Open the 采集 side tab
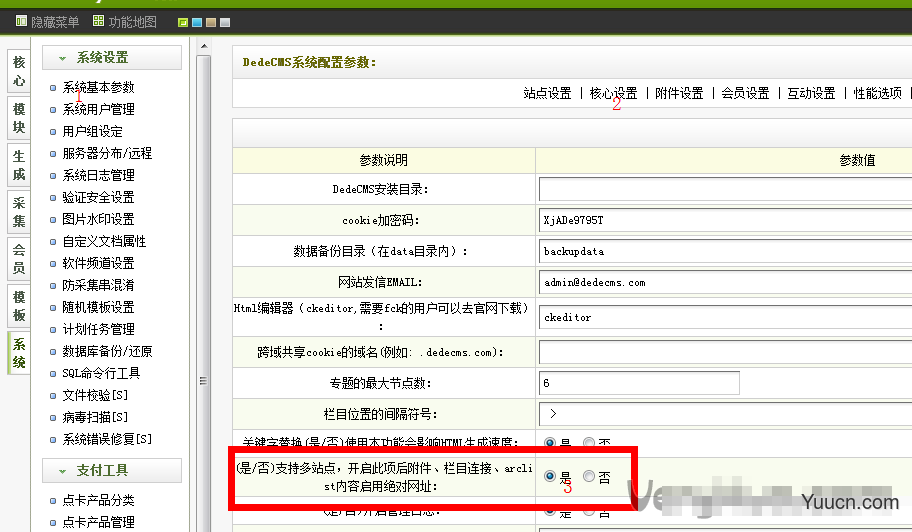 pos(19,212)
